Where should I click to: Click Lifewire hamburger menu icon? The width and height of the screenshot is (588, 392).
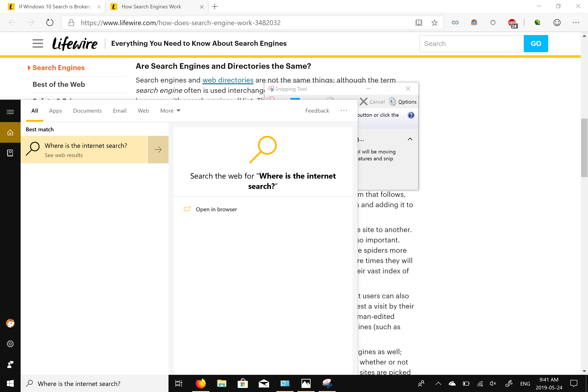(38, 43)
